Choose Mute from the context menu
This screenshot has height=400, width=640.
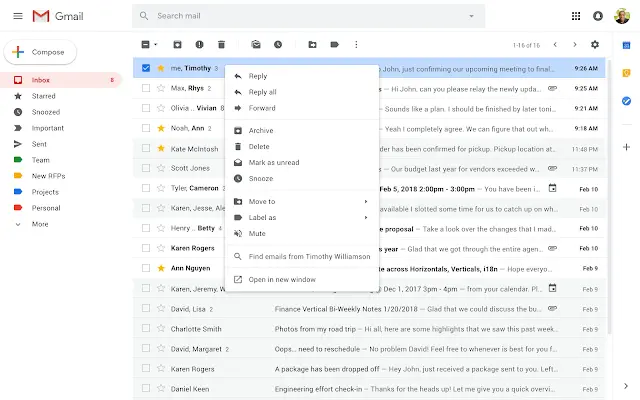click(x=302, y=233)
